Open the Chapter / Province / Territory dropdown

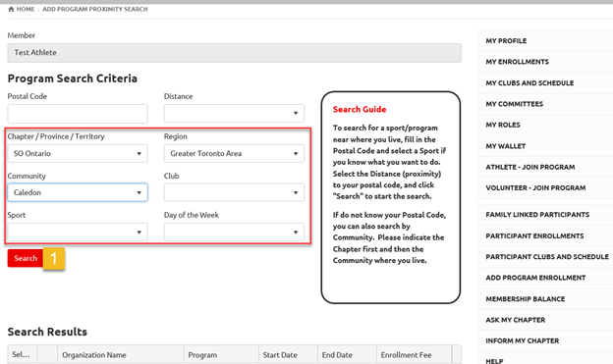pos(78,153)
